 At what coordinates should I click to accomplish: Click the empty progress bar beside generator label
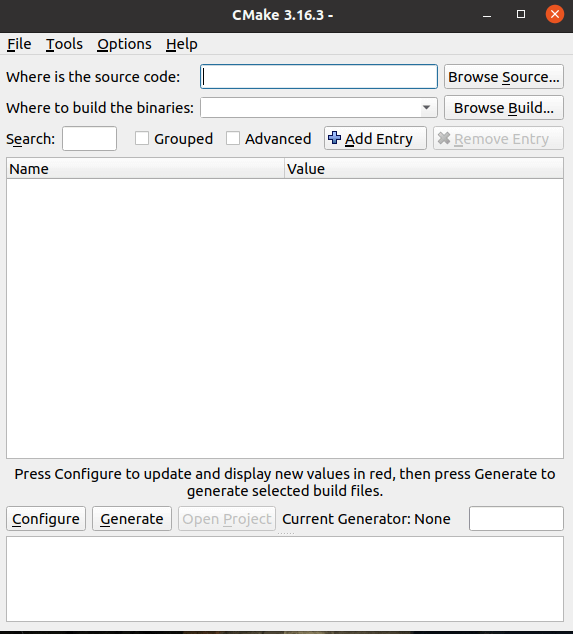click(x=516, y=518)
